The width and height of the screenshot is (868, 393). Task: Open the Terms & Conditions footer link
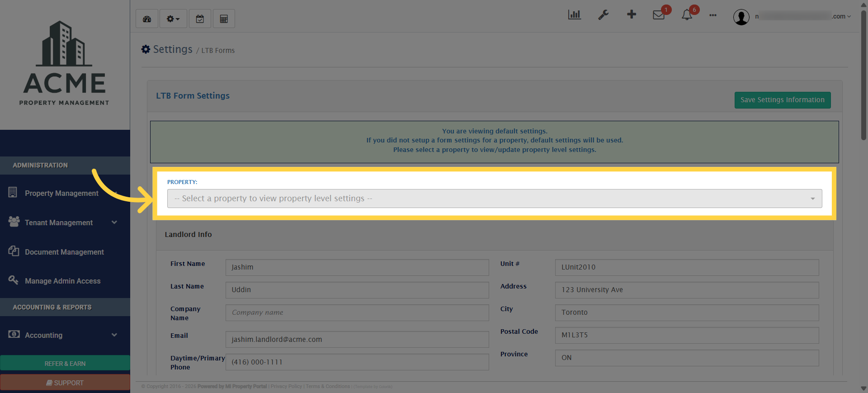click(328, 386)
